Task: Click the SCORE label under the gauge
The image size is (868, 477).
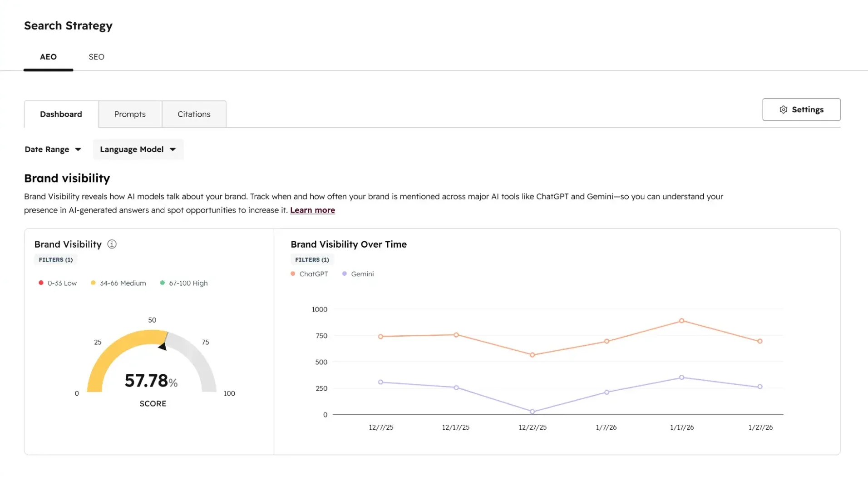Action: tap(153, 403)
